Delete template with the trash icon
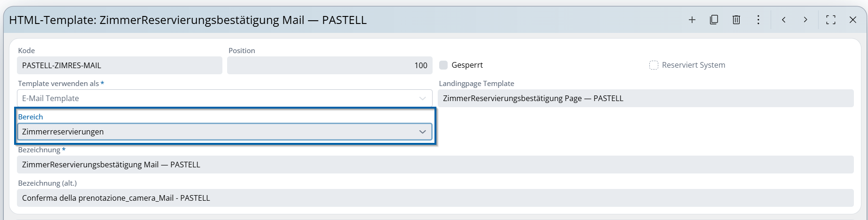 point(736,20)
